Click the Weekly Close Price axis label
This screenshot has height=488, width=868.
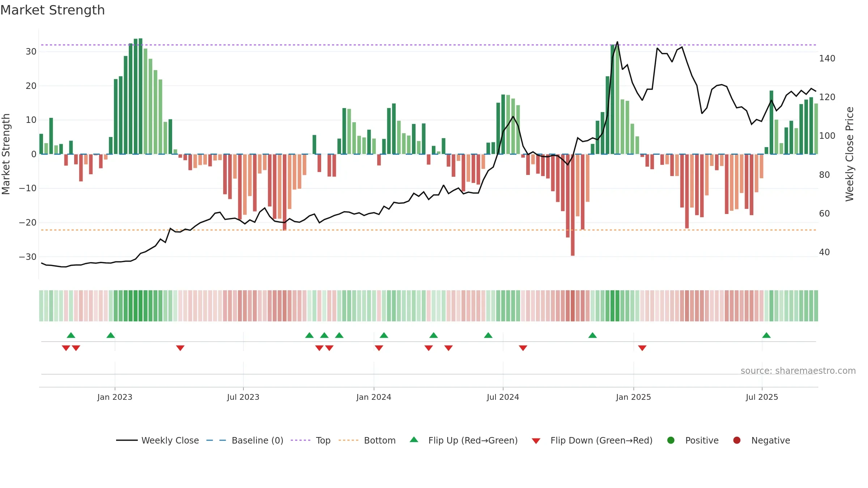pyautogui.click(x=850, y=154)
